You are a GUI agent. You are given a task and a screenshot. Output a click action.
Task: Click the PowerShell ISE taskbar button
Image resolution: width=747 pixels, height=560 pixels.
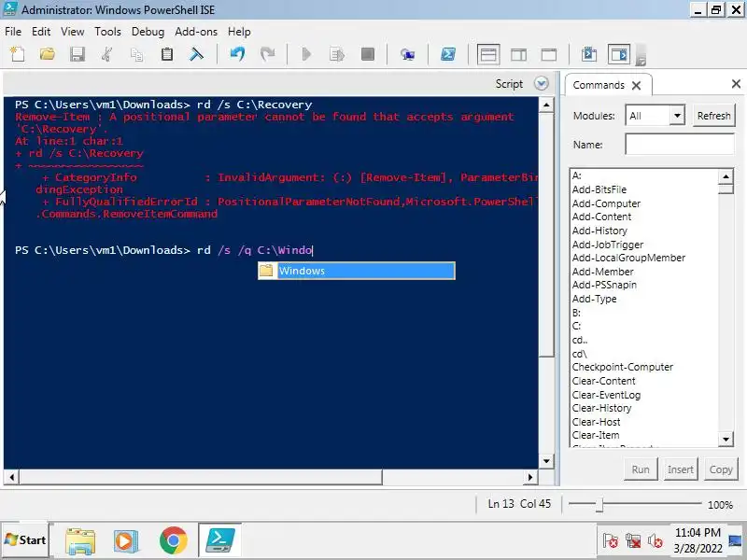click(220, 540)
